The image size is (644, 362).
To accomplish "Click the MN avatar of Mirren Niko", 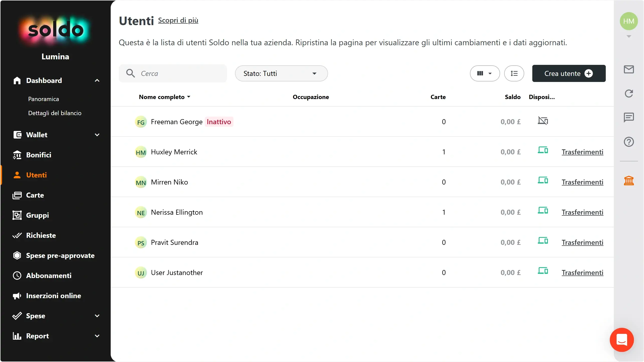I will [x=141, y=182].
